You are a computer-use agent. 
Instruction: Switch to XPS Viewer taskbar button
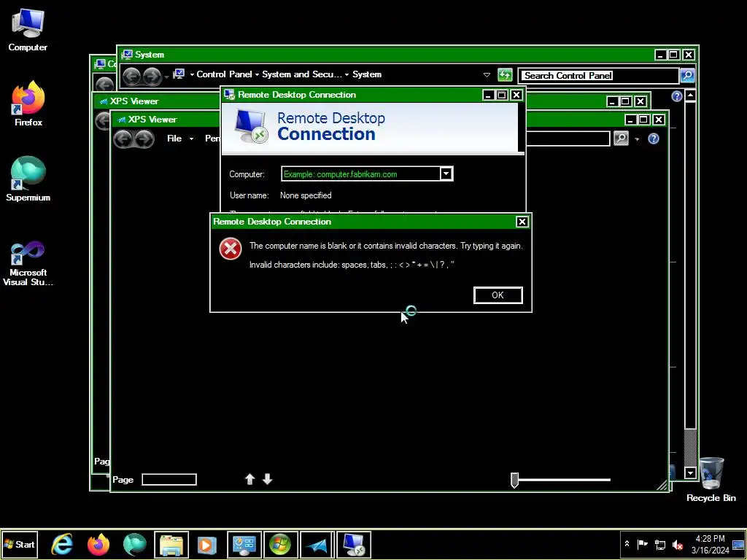tap(317, 545)
